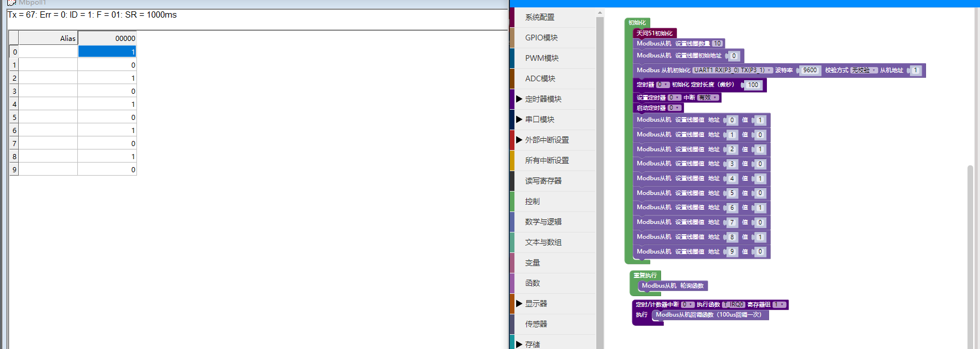The height and width of the screenshot is (349, 980).
Task: Open the 有效 interrupt state dropdown
Action: coord(708,98)
